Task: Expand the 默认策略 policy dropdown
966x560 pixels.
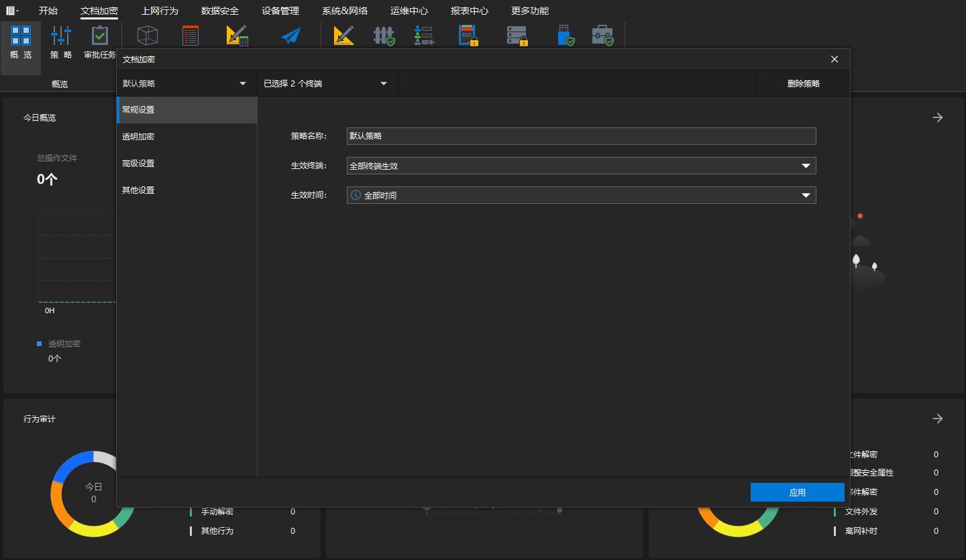Action: [x=186, y=84]
